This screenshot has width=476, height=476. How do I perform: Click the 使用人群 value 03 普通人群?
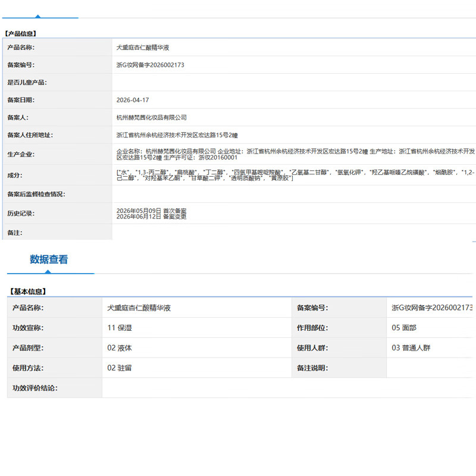tap(411, 348)
